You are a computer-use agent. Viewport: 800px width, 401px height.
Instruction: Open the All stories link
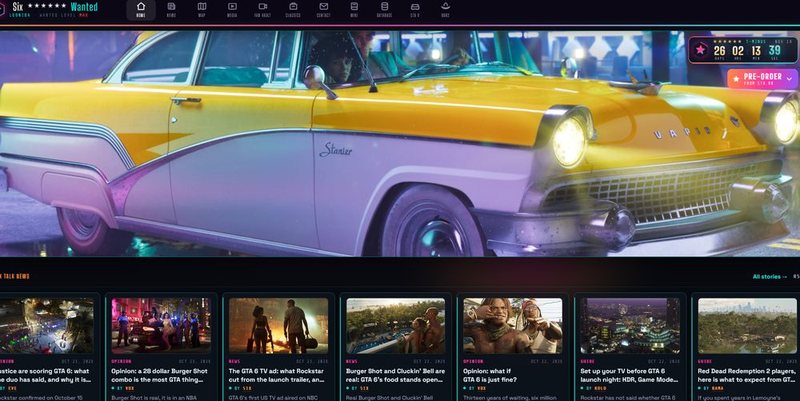tap(769, 277)
